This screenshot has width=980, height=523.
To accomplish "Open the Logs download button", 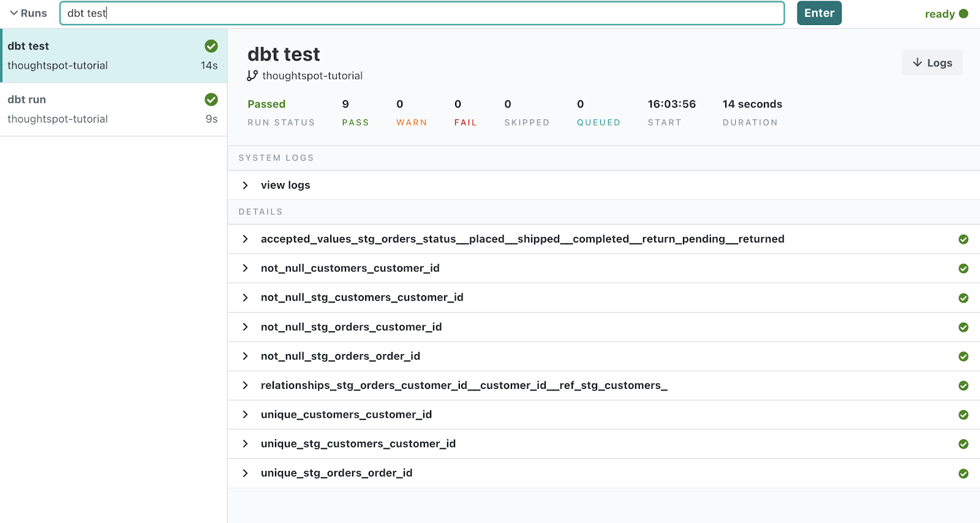I will tap(932, 62).
